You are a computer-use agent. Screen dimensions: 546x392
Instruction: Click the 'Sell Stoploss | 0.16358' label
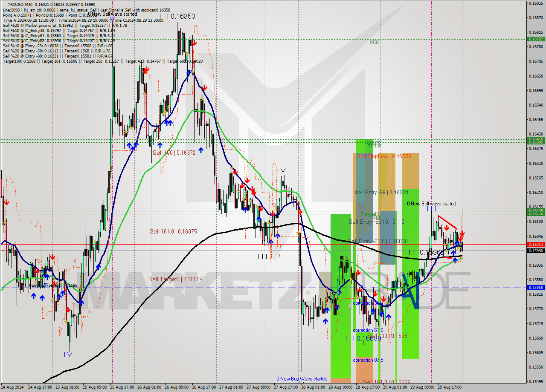[384, 156]
